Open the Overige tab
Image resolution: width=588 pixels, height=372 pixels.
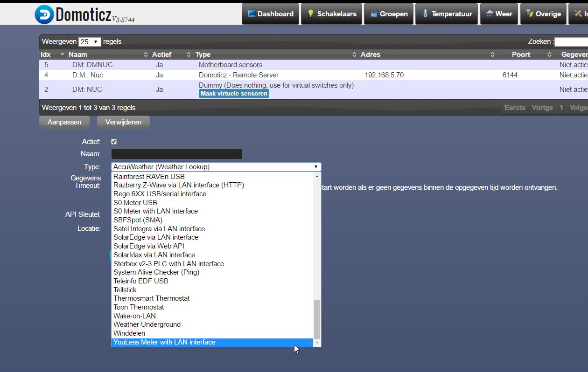pyautogui.click(x=543, y=14)
